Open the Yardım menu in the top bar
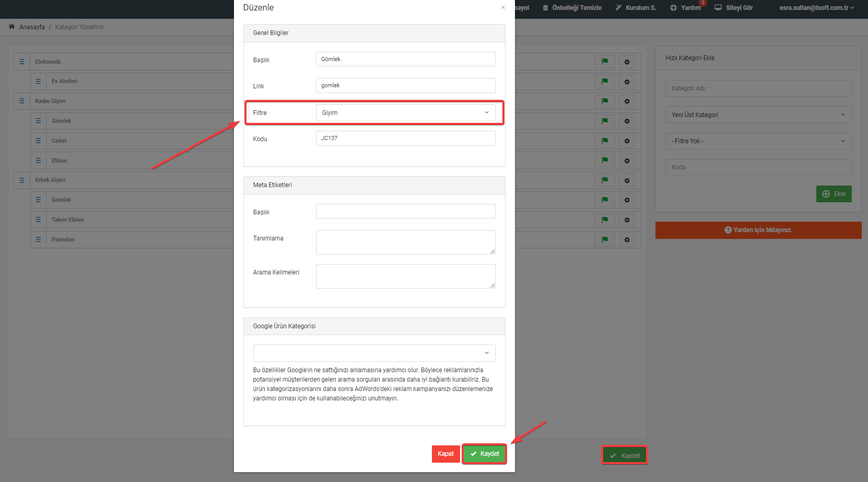 tap(686, 8)
